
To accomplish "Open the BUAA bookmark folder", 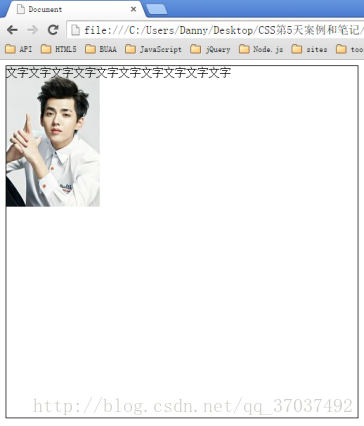I will click(x=101, y=49).
